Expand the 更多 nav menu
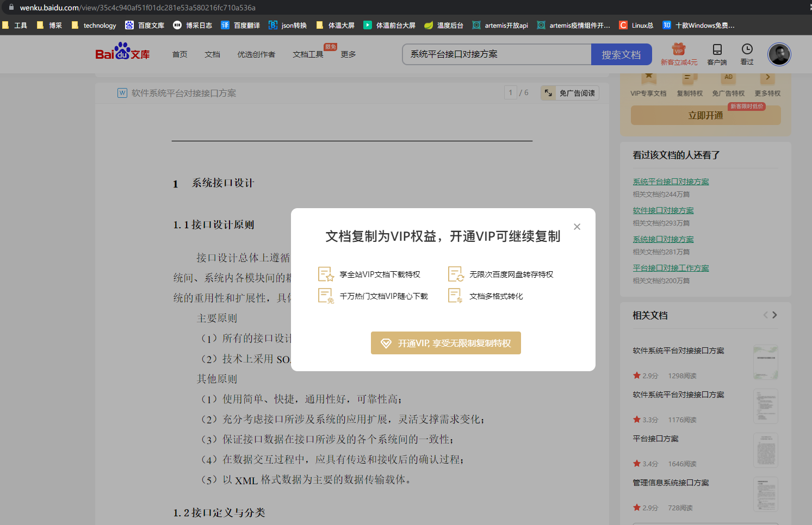 coord(348,54)
